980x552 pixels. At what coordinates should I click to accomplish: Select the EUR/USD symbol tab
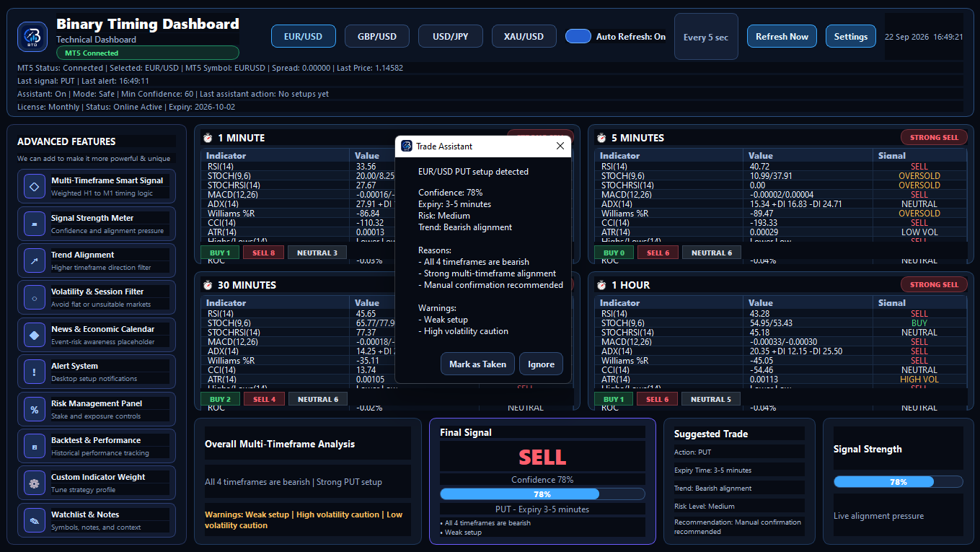(303, 36)
